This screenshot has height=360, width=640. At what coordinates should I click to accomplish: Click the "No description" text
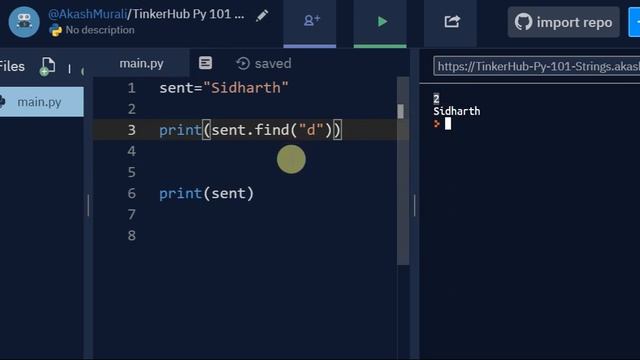click(100, 30)
